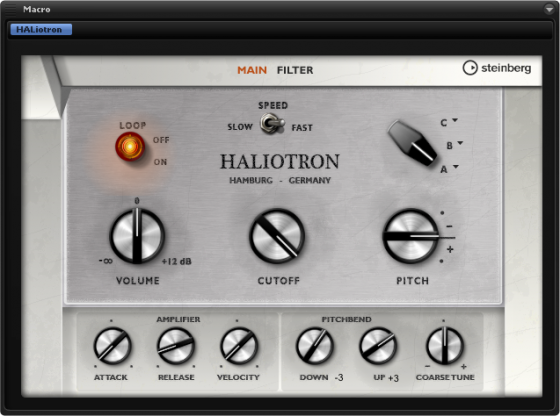Toggle the glowing Loop lamp button

click(130, 146)
